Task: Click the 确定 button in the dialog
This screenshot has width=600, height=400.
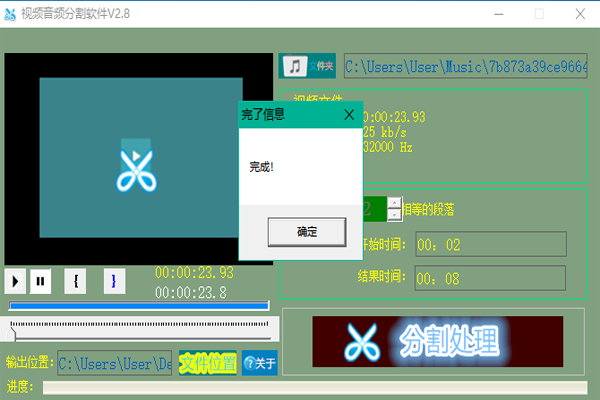Action: [x=307, y=232]
